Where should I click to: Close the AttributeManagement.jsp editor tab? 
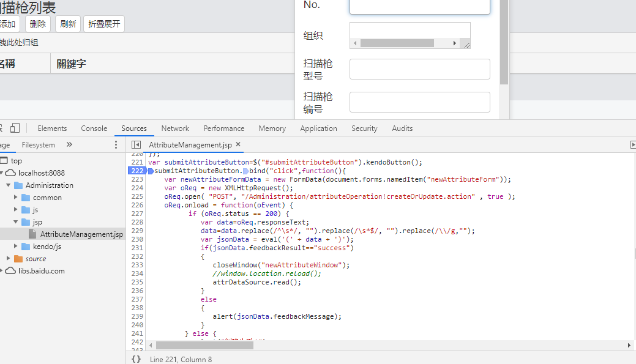point(238,144)
